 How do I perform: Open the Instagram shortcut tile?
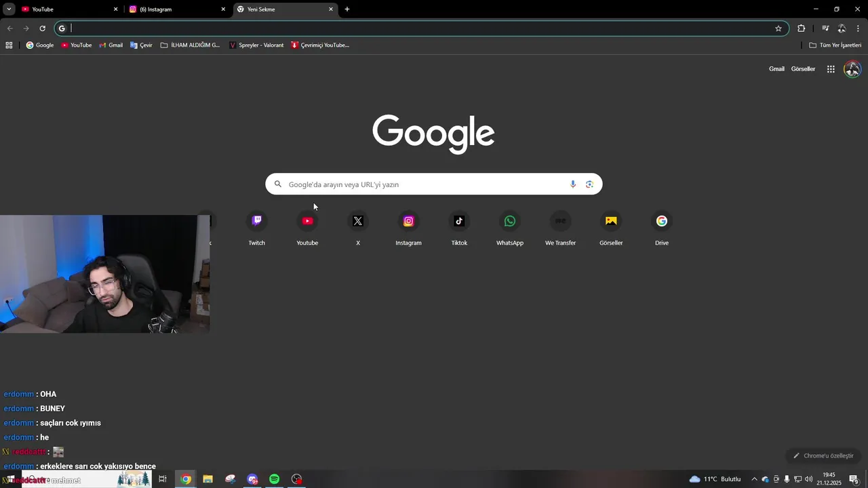[x=408, y=228]
